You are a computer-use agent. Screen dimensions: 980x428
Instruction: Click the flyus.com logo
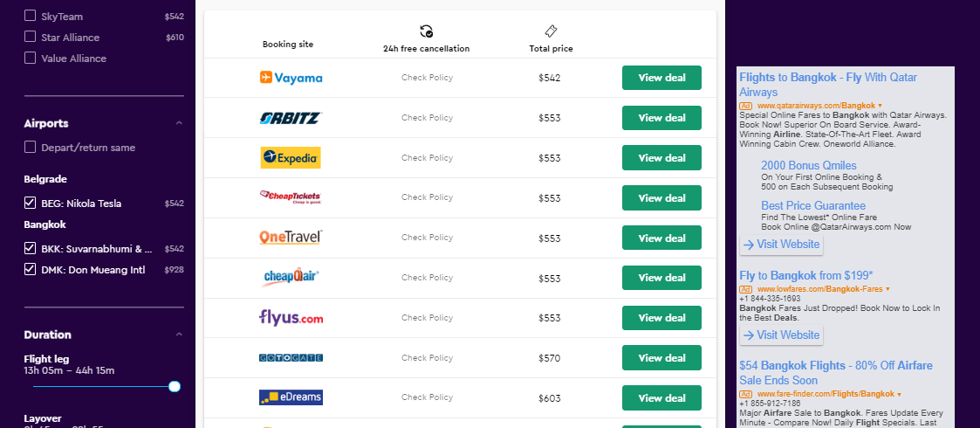291,318
